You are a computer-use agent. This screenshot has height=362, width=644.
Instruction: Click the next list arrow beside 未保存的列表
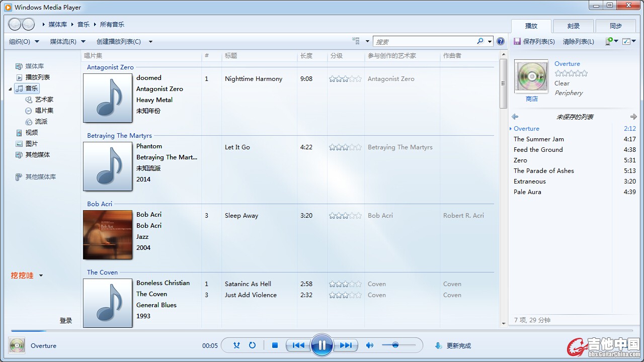pyautogui.click(x=633, y=117)
